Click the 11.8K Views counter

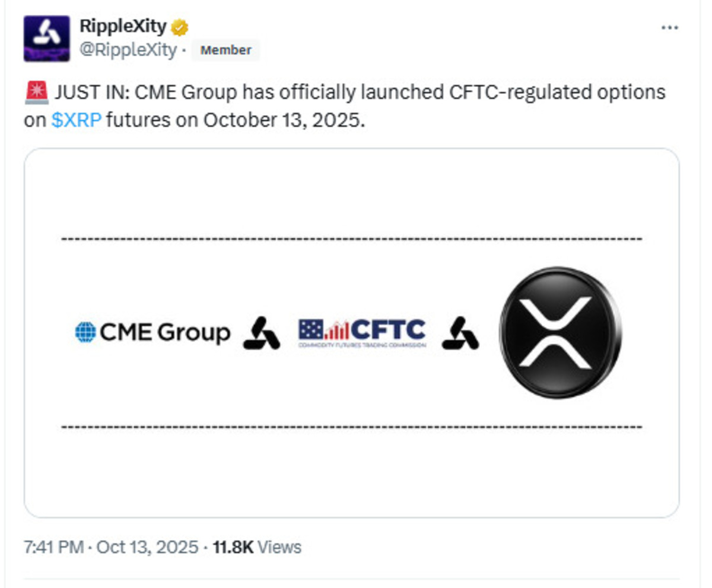click(x=256, y=547)
